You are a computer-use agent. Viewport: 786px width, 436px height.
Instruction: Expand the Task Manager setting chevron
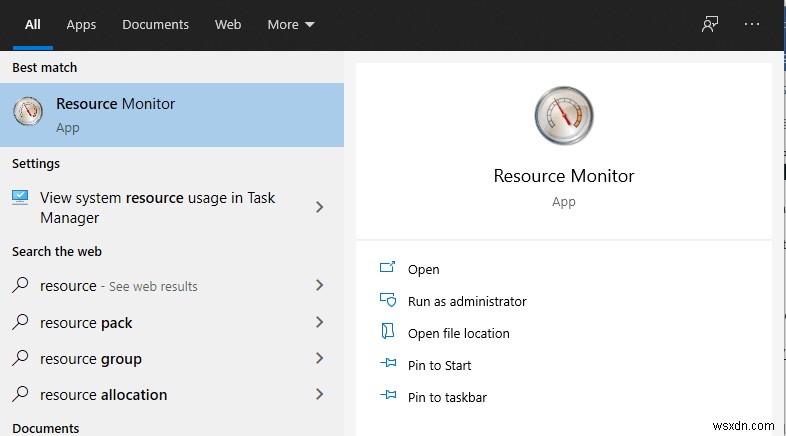320,207
